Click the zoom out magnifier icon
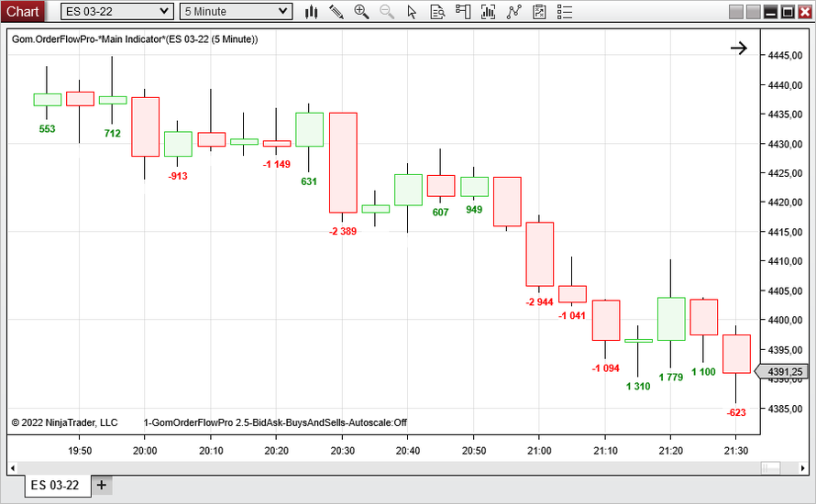Image resolution: width=816 pixels, height=504 pixels. pos(387,11)
